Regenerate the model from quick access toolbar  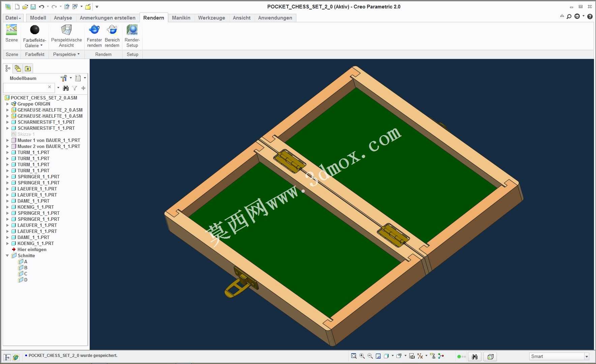pyautogui.click(x=67, y=7)
